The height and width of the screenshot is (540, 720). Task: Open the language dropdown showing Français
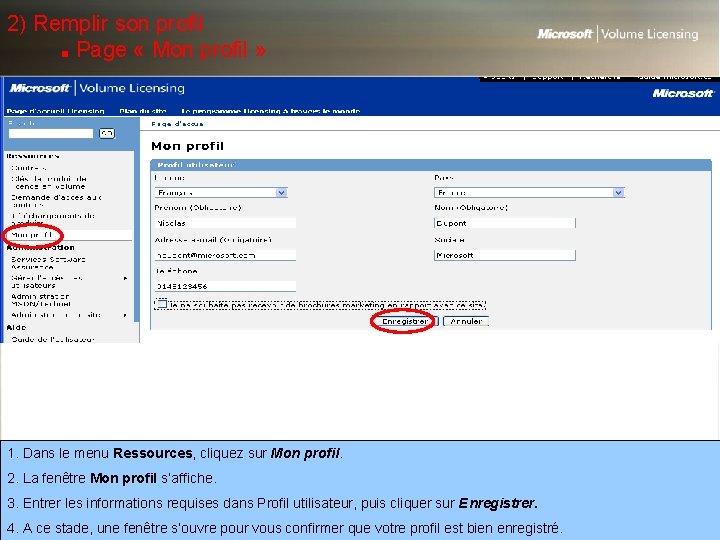click(x=221, y=193)
